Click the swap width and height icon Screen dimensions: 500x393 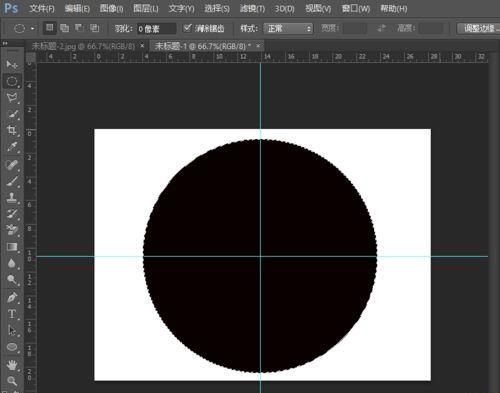point(381,28)
